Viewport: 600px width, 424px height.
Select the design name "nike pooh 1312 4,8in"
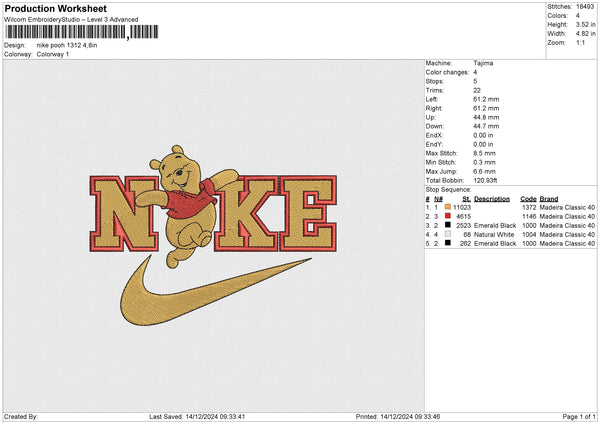[x=67, y=45]
